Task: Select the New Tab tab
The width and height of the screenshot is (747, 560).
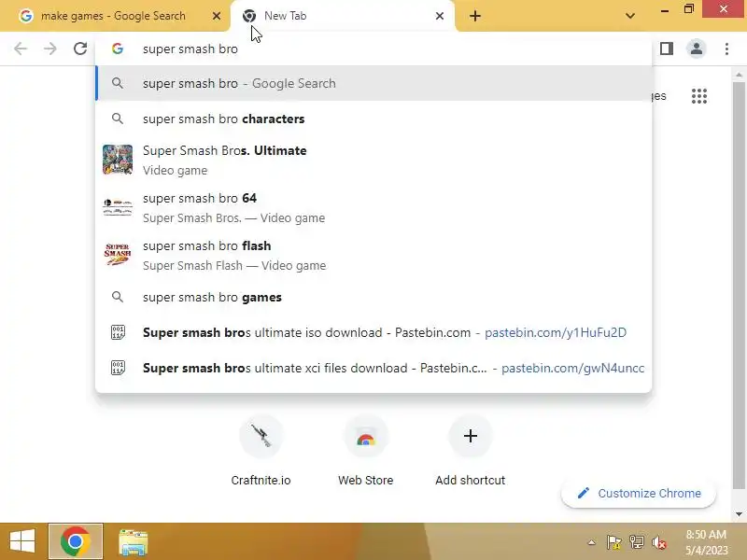Action: (x=342, y=16)
